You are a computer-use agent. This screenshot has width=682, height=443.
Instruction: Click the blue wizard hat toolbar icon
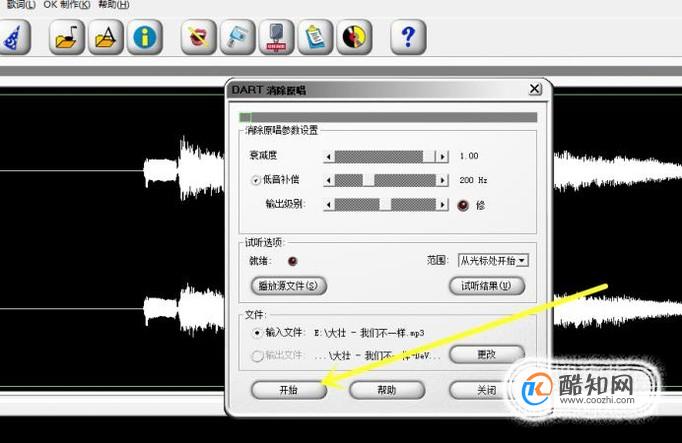coord(14,37)
